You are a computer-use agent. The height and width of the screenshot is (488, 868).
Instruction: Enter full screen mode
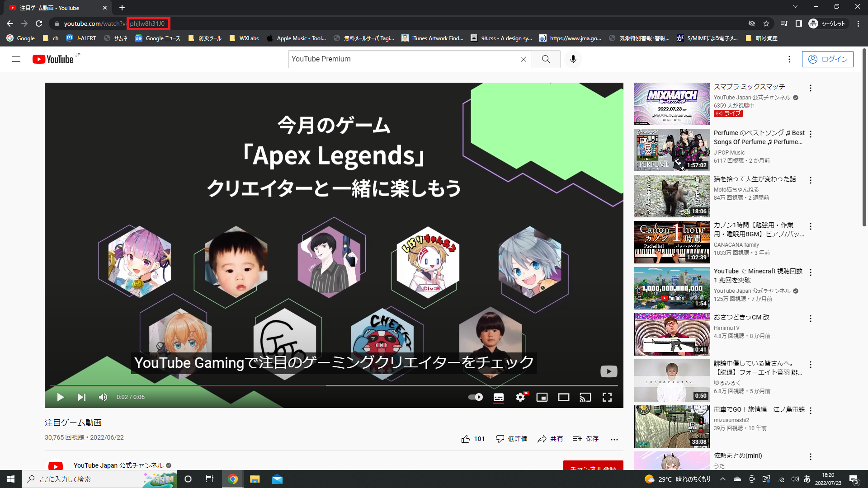[x=607, y=397]
